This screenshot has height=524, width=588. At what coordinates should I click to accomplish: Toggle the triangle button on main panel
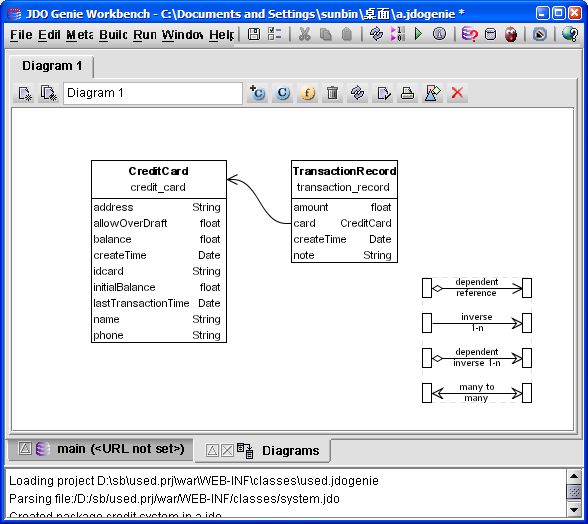pos(25,448)
